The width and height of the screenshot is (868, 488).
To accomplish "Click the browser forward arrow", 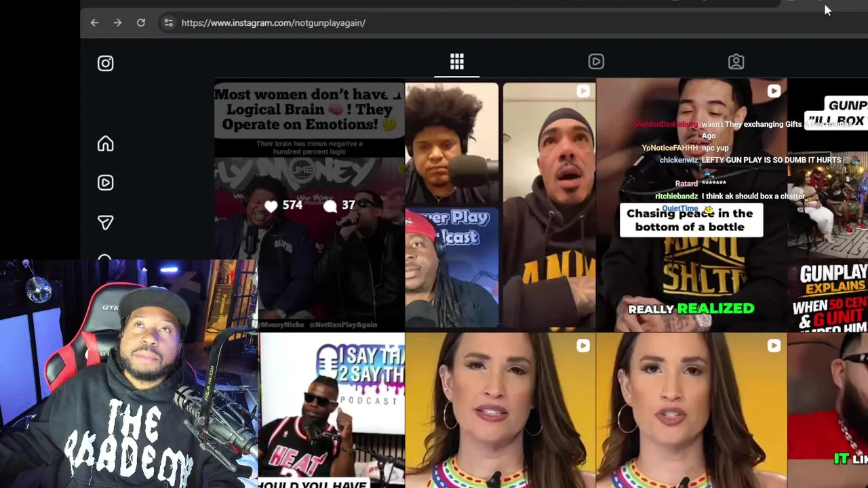I will (117, 23).
